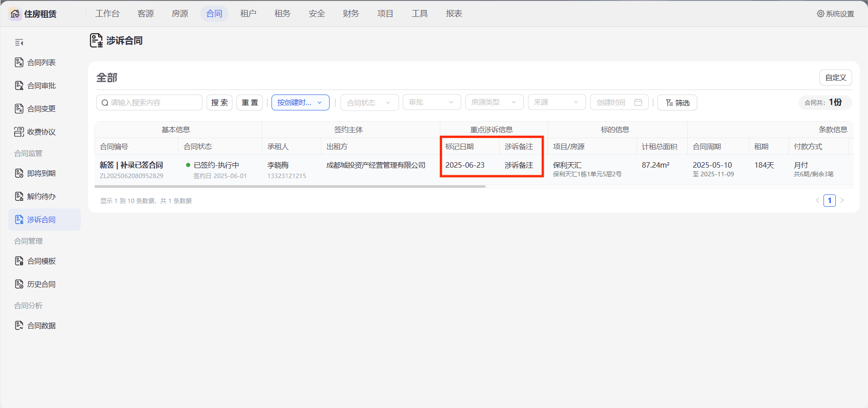Collapse the sidebar with menu fold icon

19,42
